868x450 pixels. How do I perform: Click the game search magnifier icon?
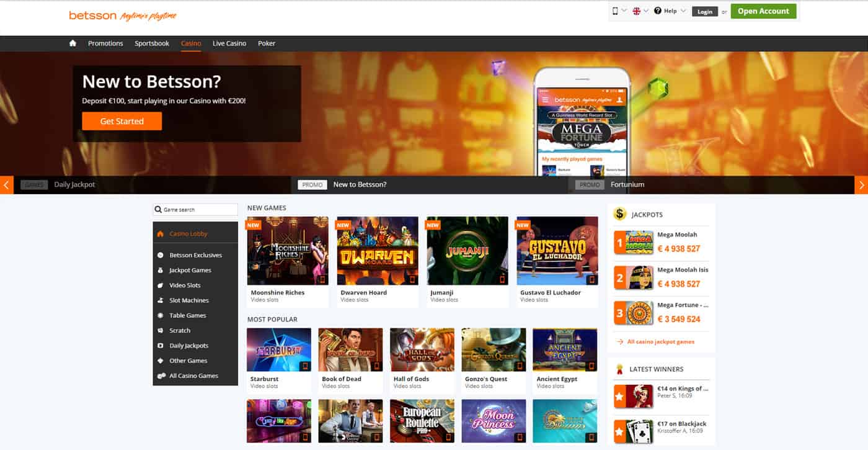pyautogui.click(x=159, y=210)
